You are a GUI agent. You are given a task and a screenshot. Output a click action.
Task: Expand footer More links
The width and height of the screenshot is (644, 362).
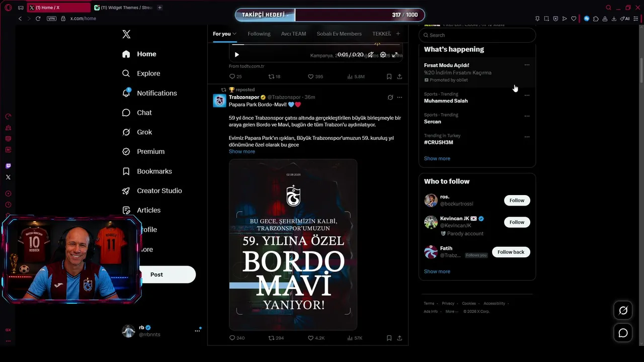click(x=451, y=311)
